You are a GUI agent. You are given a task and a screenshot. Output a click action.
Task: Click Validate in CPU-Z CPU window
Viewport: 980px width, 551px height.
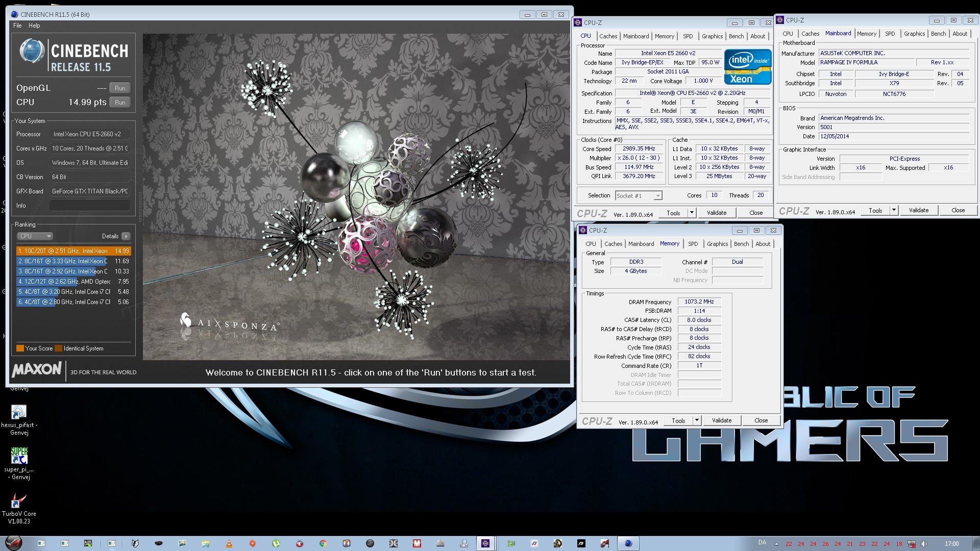(x=717, y=213)
